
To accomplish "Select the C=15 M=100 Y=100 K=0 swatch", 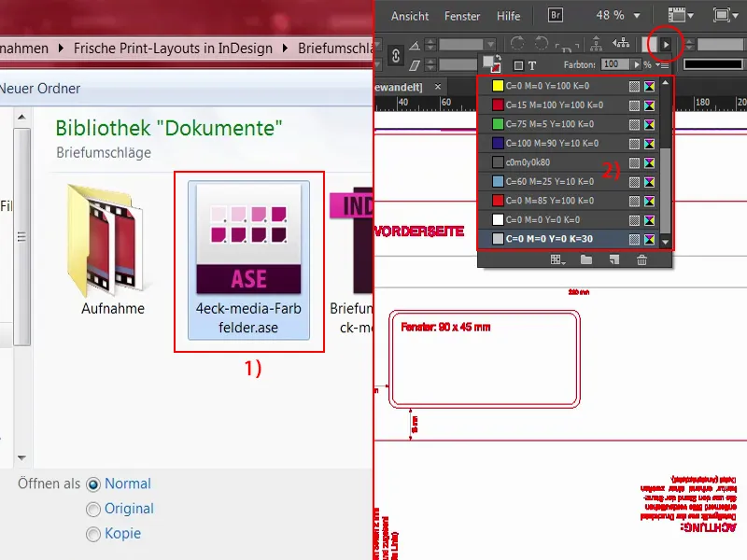I will [569, 105].
